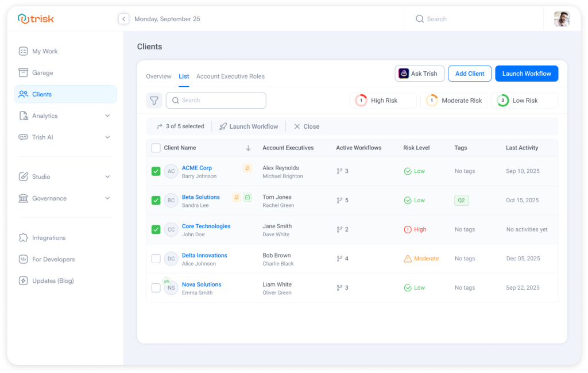This screenshot has width=588, height=373.
Task: Click the High Risk circular progress indicator
Action: [x=361, y=100]
